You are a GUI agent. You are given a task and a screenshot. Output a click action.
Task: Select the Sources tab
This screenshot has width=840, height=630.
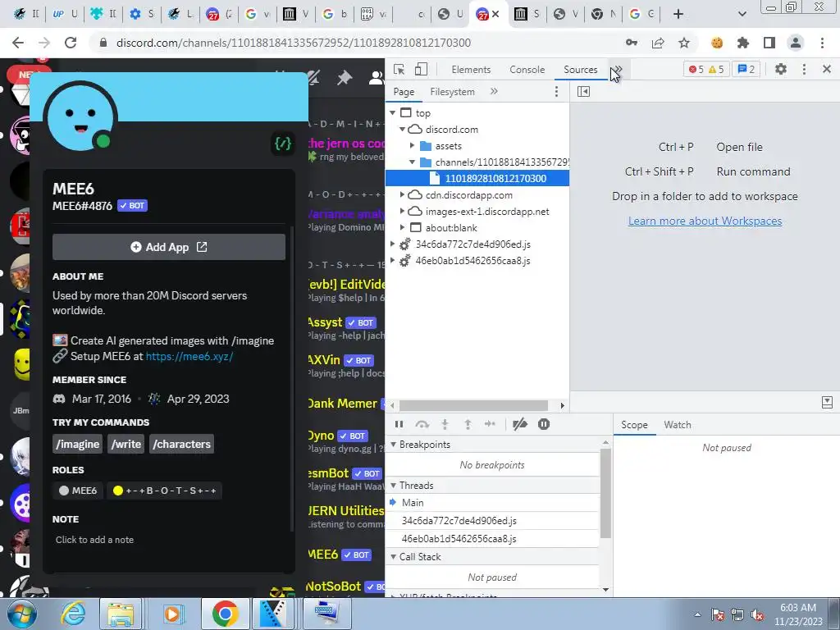[x=580, y=70]
